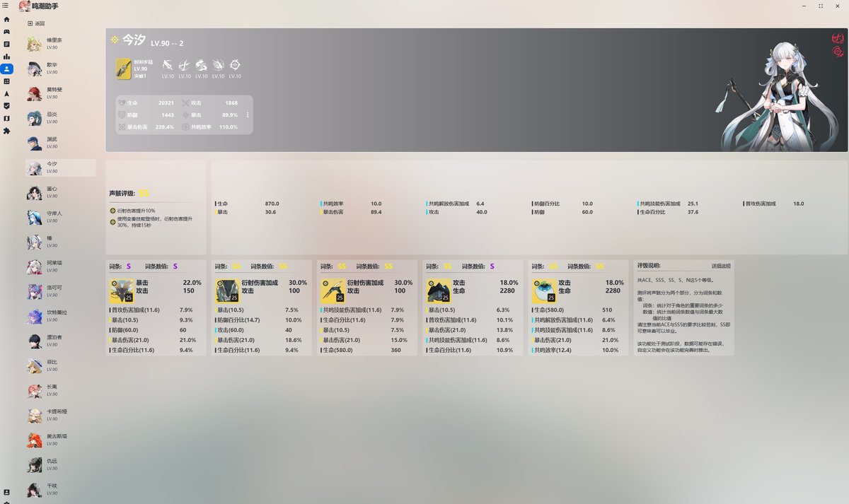Select character 千咲 in the list
This screenshot has height=504, width=849.
pyautogui.click(x=60, y=489)
